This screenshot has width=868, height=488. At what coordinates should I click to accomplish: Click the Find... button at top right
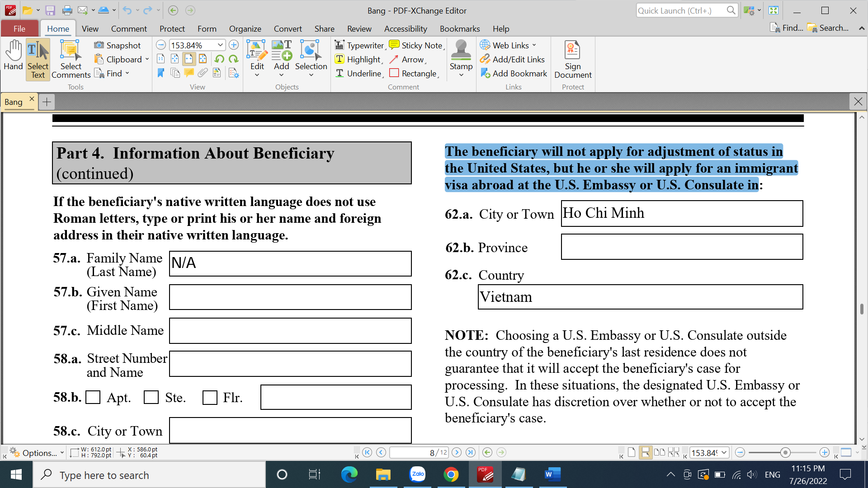787,28
